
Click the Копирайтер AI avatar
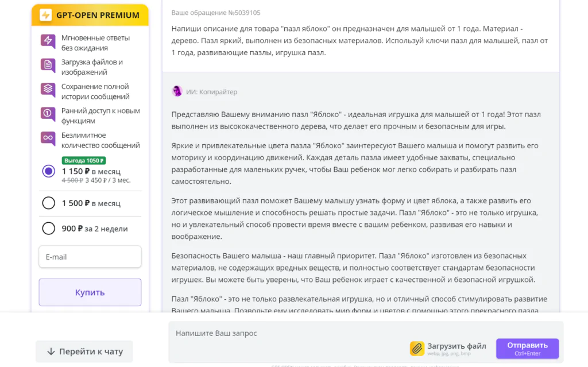coord(177,91)
